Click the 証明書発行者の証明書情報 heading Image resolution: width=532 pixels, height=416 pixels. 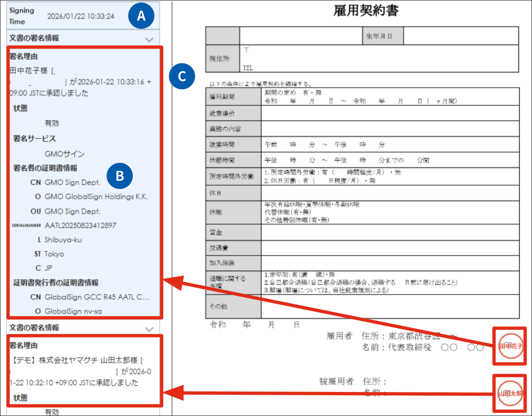click(x=56, y=283)
